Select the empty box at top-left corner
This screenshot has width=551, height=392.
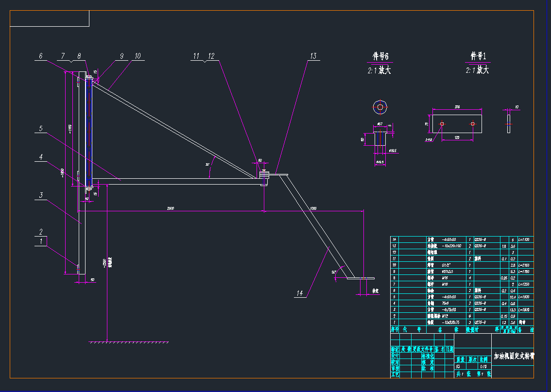50,18
